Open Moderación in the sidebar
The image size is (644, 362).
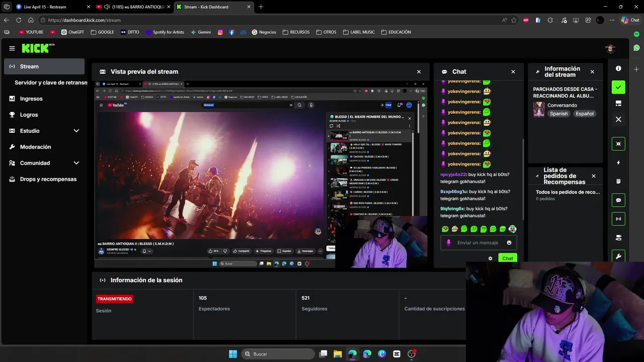(44, 147)
